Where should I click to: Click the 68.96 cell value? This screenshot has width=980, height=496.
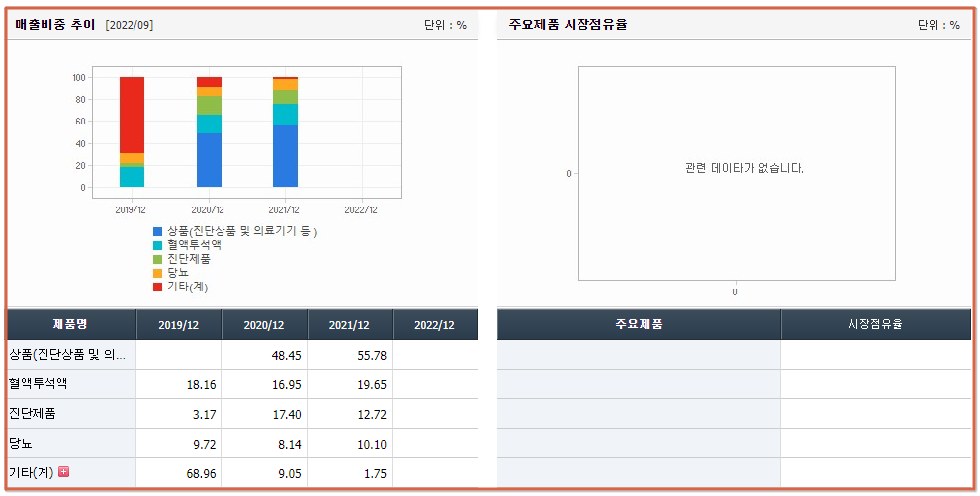pos(202,474)
